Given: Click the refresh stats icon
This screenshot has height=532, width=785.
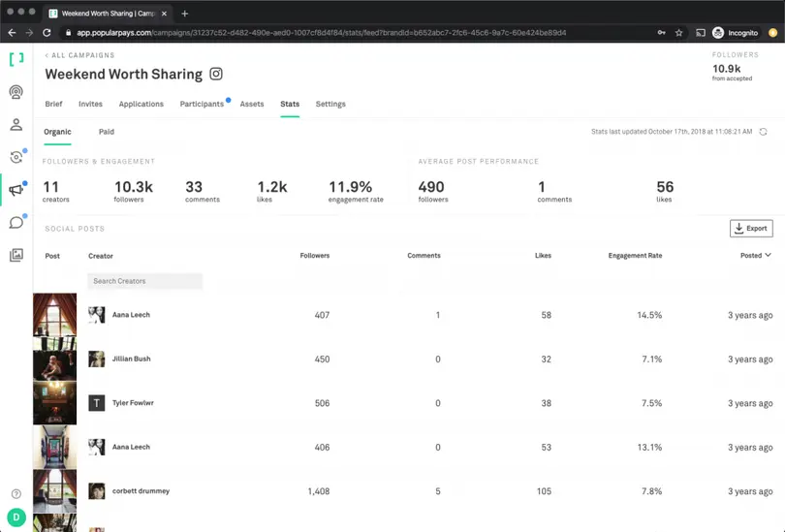Looking at the screenshot, I should tap(763, 132).
